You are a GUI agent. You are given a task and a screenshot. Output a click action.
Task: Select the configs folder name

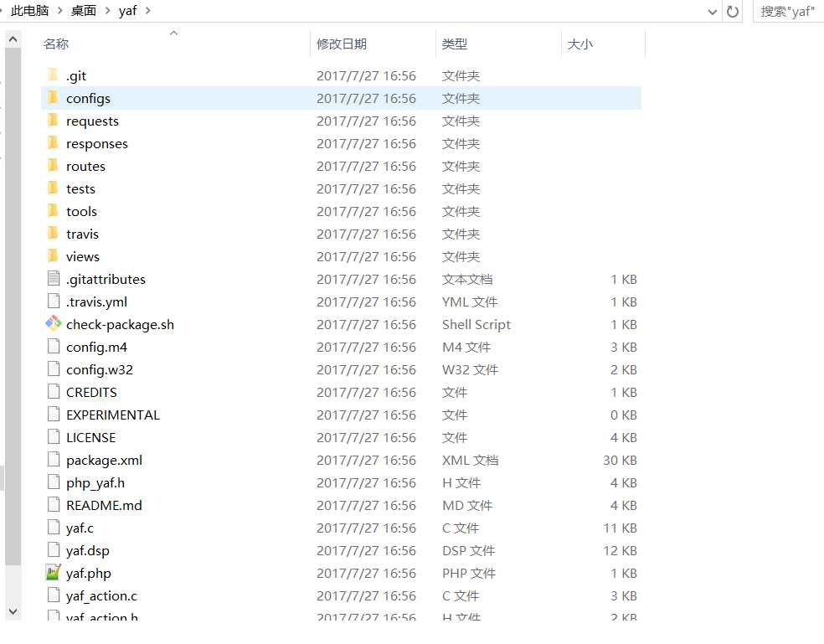tap(88, 98)
